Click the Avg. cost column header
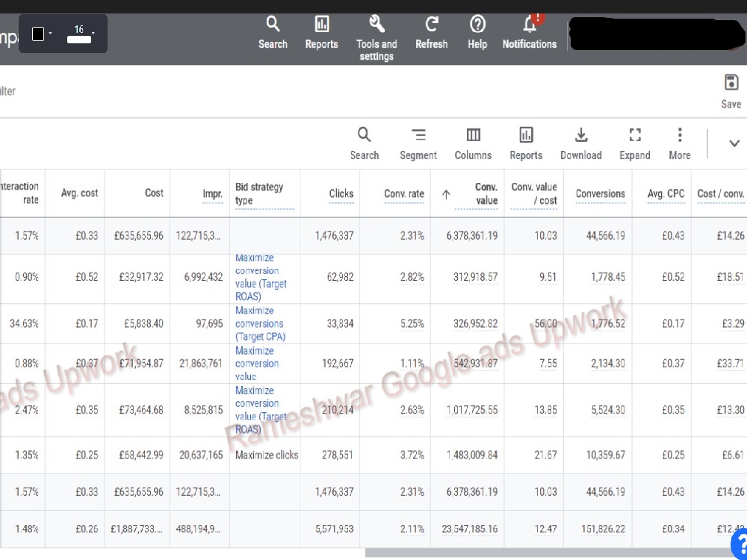 point(79,193)
